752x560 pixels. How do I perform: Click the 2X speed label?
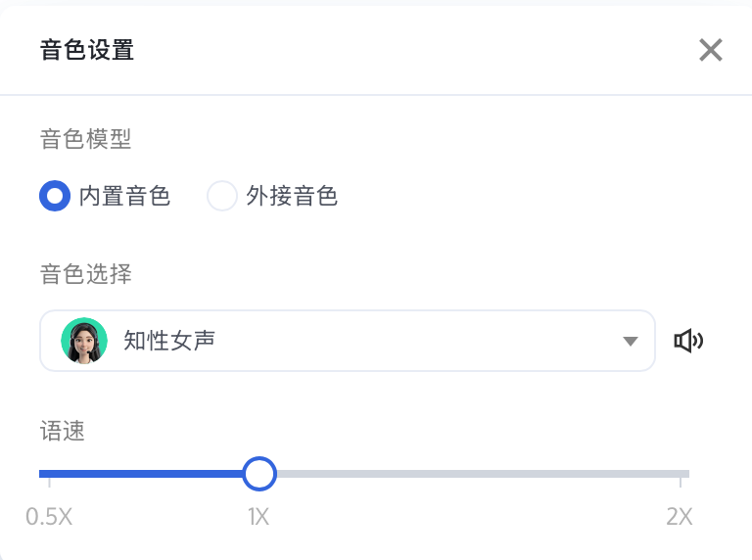[x=680, y=517]
